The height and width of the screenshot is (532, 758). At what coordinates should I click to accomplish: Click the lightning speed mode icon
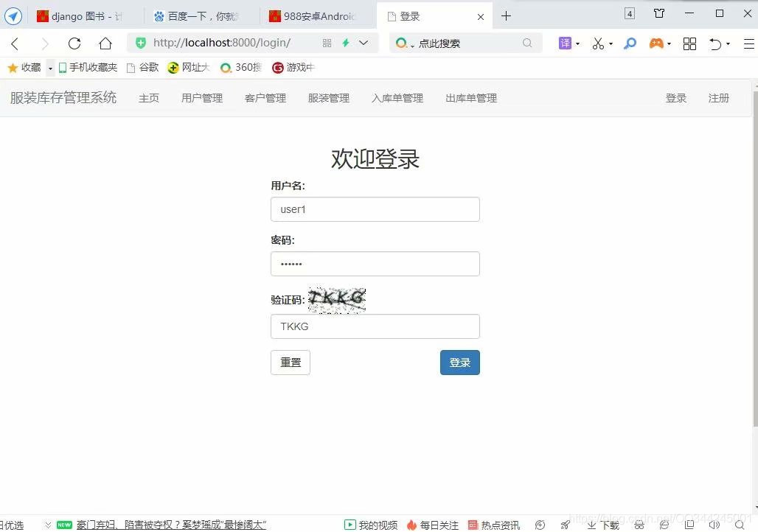pyautogui.click(x=346, y=43)
